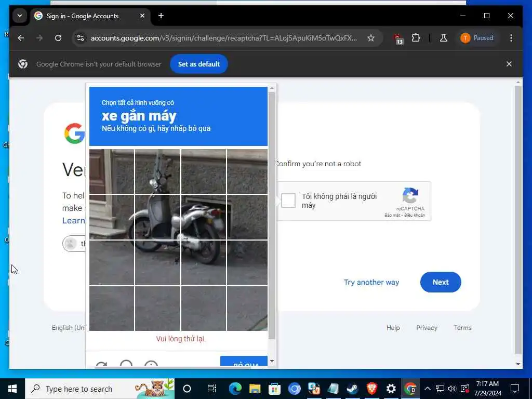Show hidden tray icons chevron

[x=428, y=389]
